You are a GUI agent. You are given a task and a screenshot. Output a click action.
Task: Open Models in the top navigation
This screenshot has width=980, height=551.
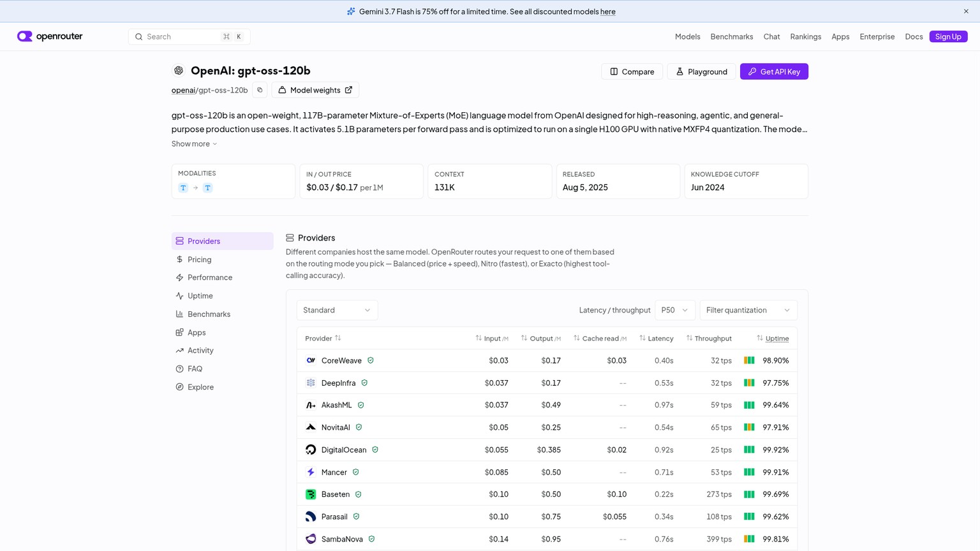pos(688,36)
